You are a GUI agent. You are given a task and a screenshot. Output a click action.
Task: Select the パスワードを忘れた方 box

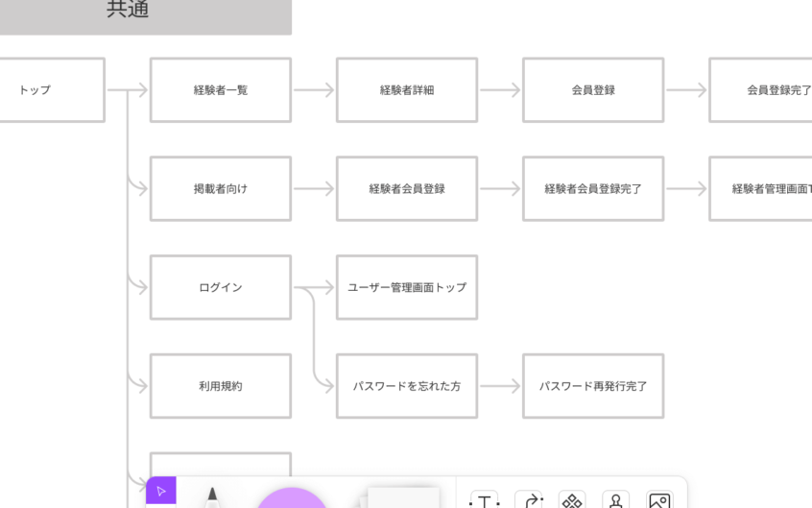[x=406, y=386]
